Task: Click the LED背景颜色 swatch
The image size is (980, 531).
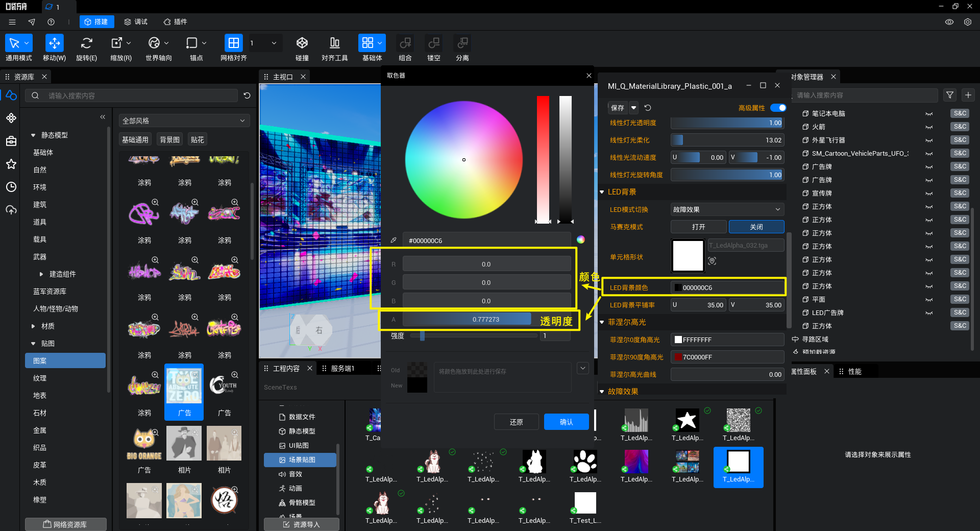Action: pyautogui.click(x=678, y=287)
